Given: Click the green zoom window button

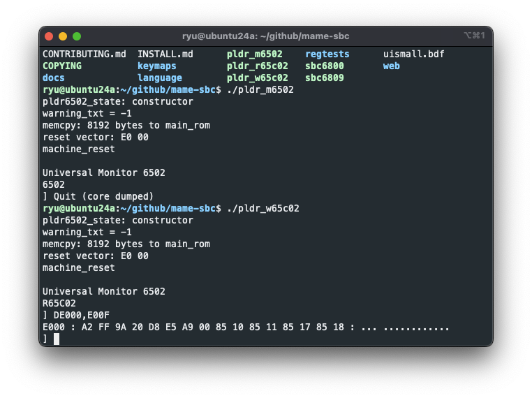Looking at the screenshot, I should point(77,36).
